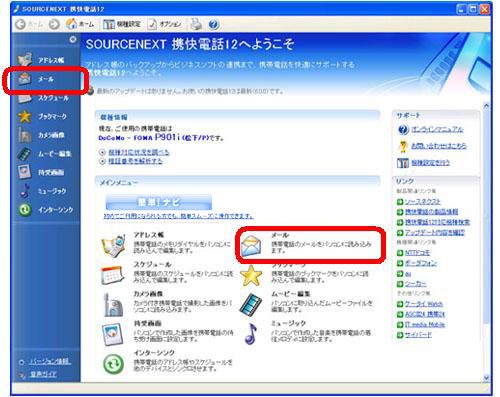Image resolution: width=500 pixels, height=397 pixels.
Task: Go back with the toolbar back arrow
Action: pos(21,24)
